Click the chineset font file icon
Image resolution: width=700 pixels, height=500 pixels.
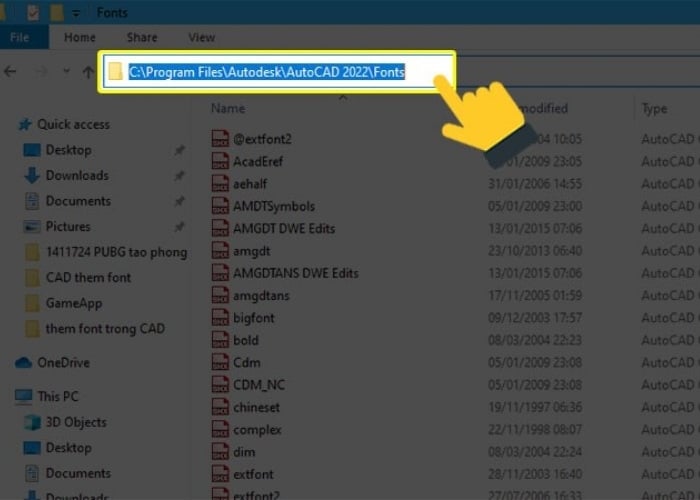220,408
